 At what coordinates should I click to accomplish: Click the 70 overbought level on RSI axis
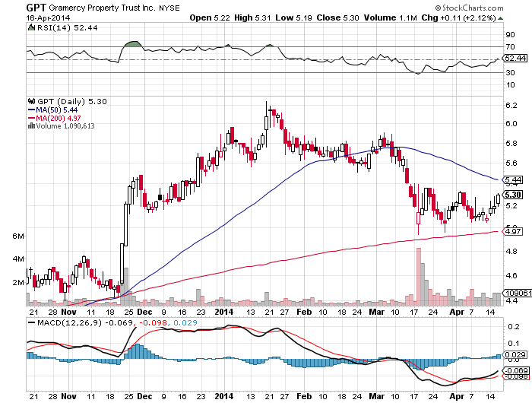(510, 47)
